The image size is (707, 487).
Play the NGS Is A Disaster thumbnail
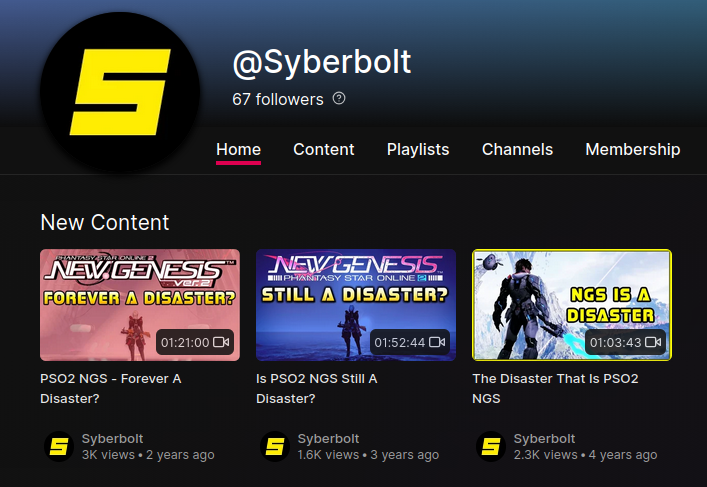pos(572,305)
